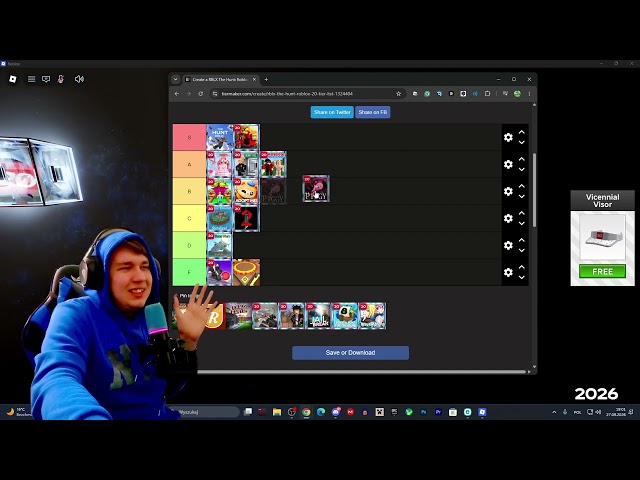Move S tier row down arrow
The height and width of the screenshot is (480, 640).
point(522,142)
